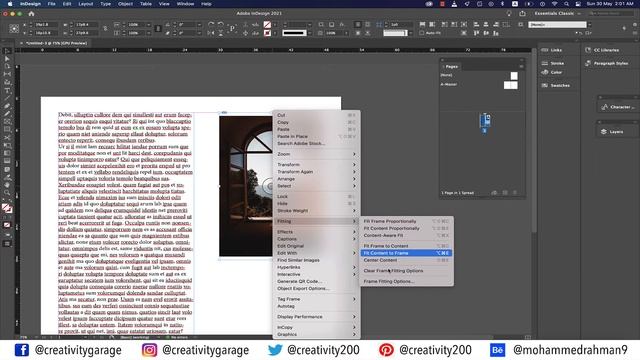Open the Essentials Classic workspace dropdown
This screenshot has height=360, width=640.
(558, 13)
